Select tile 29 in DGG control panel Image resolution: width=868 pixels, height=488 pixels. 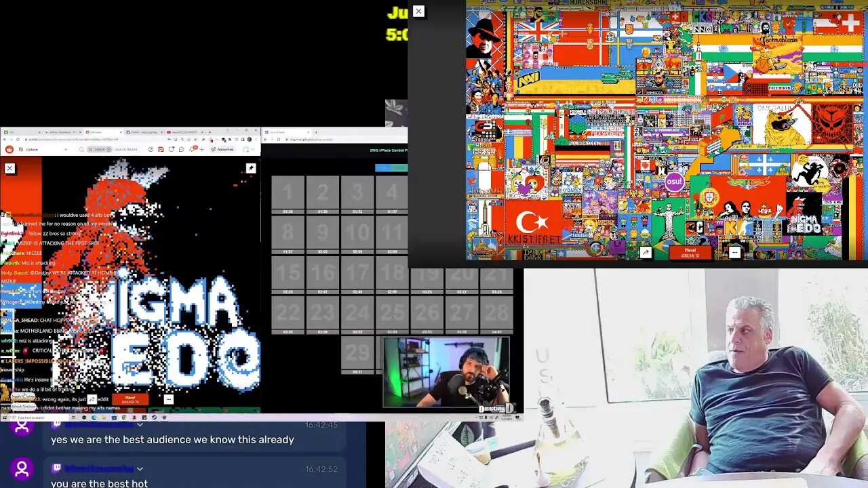357,354
